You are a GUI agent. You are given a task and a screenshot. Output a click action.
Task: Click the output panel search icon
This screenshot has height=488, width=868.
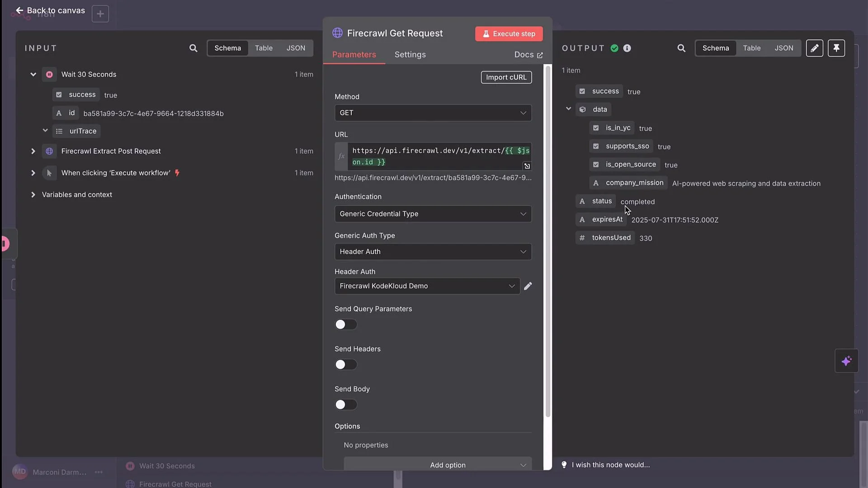(x=681, y=48)
